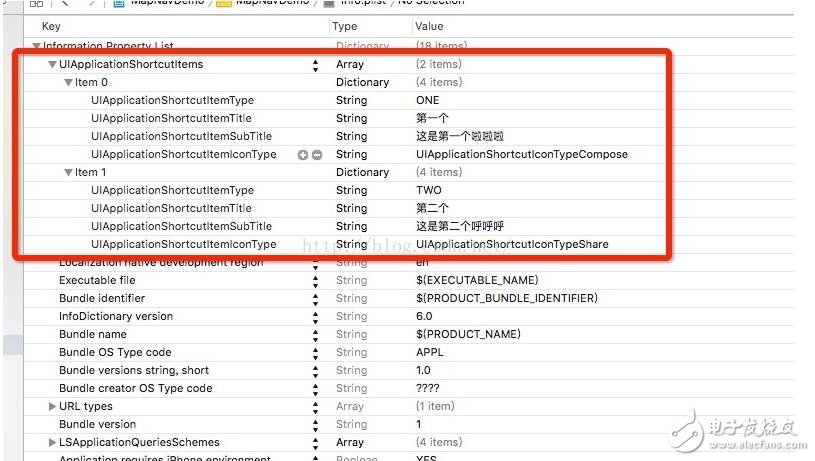Click the add (plus) button beside UIApplicationShortcutItemIconType

point(303,155)
